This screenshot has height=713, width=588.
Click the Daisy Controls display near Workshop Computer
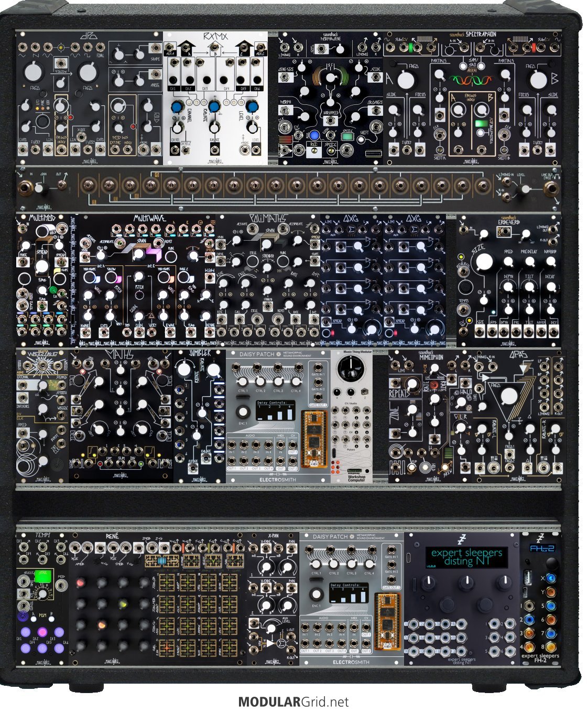[x=275, y=410]
